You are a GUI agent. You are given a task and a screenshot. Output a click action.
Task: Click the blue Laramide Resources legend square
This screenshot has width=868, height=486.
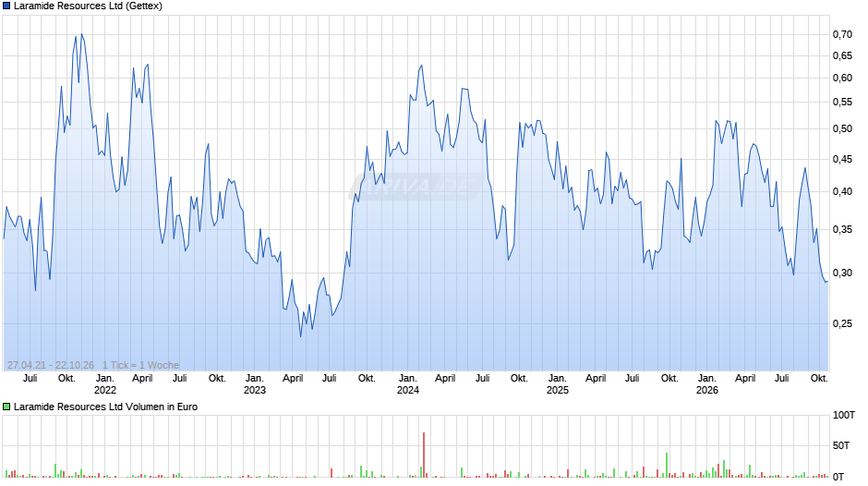(x=6, y=6)
